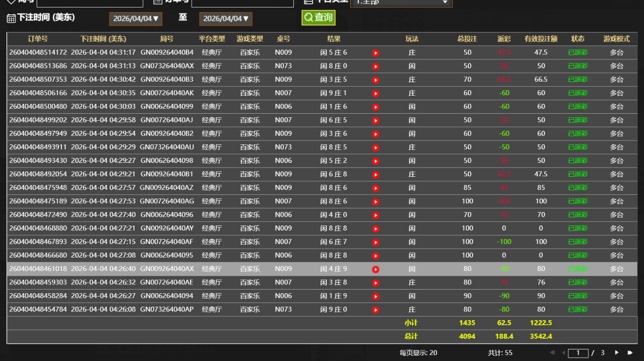Jump to the first page using the double-arrow icon

tap(552, 353)
